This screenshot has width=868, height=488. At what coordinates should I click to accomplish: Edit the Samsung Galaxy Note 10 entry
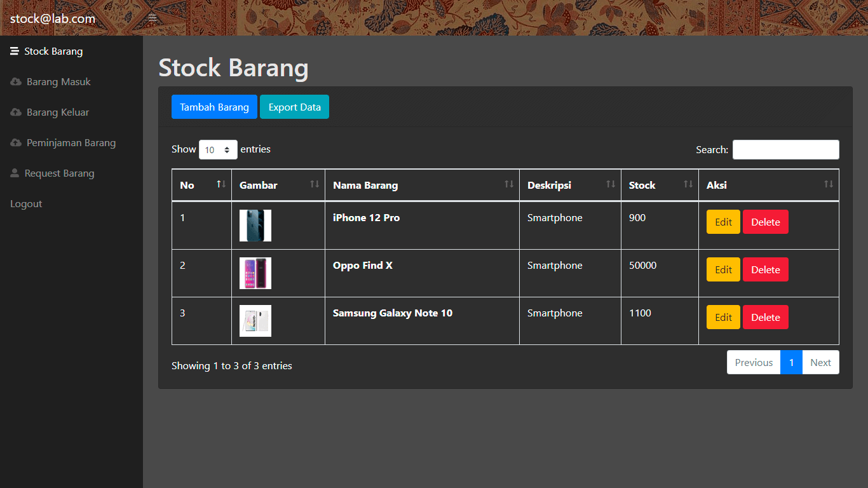click(723, 317)
